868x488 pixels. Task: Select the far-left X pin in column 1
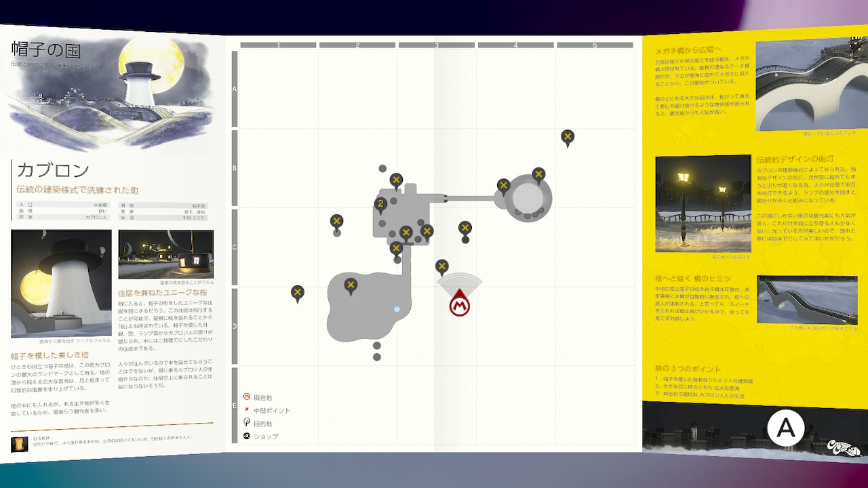[x=297, y=294]
